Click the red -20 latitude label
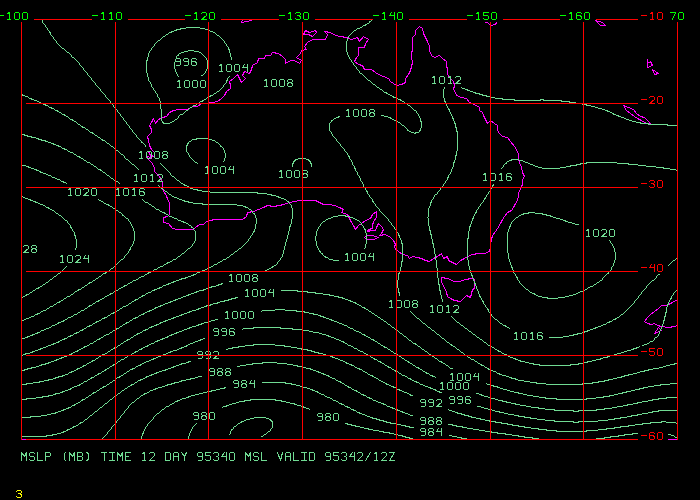 [655, 101]
